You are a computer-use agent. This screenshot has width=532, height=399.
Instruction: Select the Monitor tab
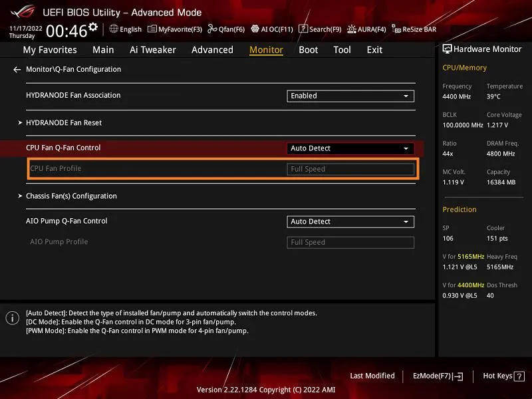[267, 50]
